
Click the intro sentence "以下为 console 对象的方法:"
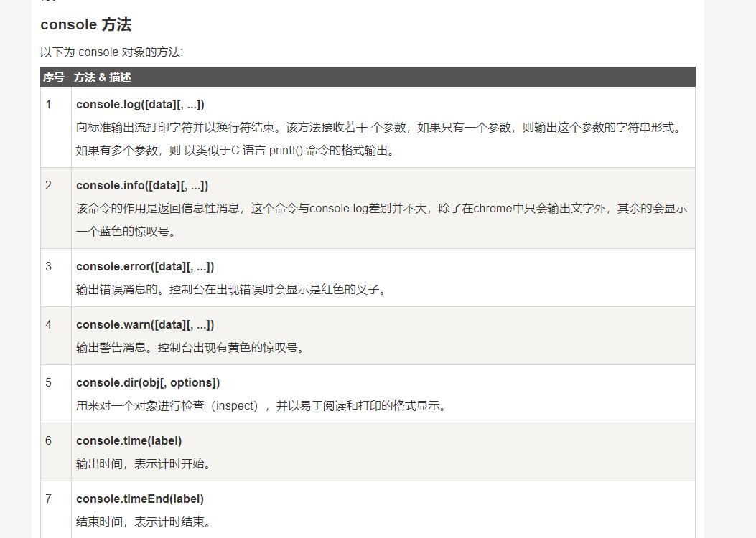[111, 52]
